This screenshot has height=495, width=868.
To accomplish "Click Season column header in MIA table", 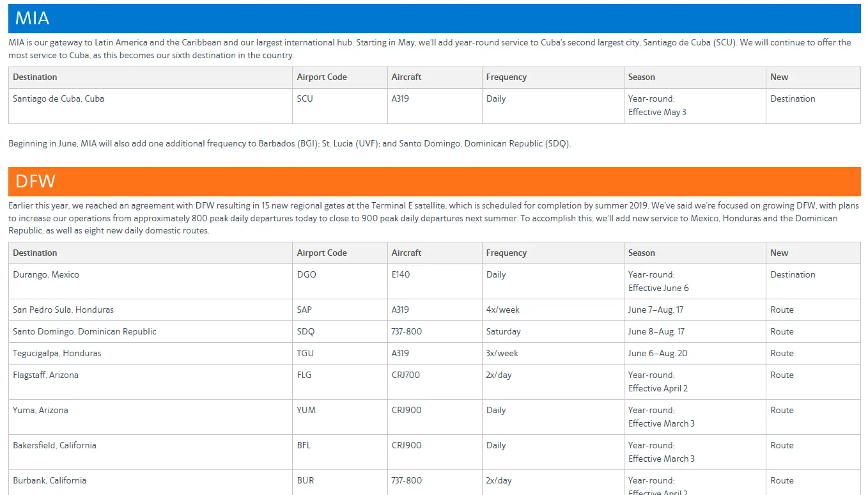I will [x=641, y=77].
